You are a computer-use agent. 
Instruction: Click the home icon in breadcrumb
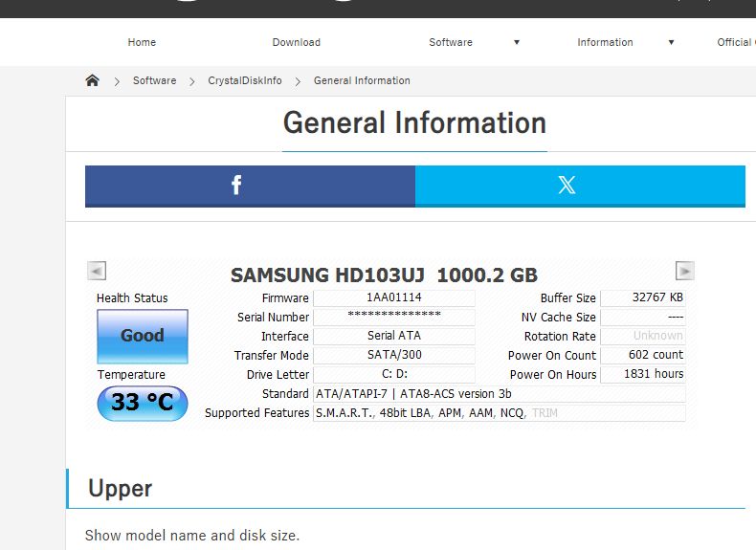click(x=92, y=80)
